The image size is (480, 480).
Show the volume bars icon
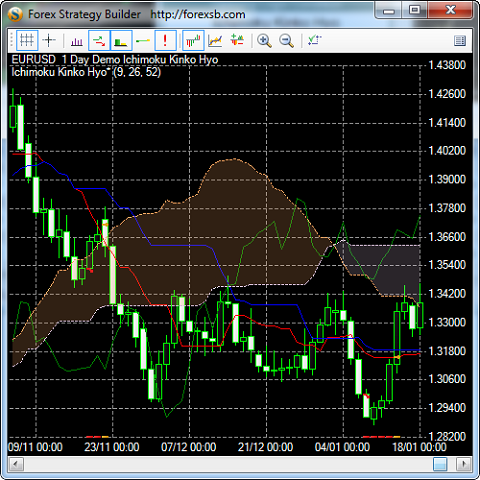click(77, 41)
